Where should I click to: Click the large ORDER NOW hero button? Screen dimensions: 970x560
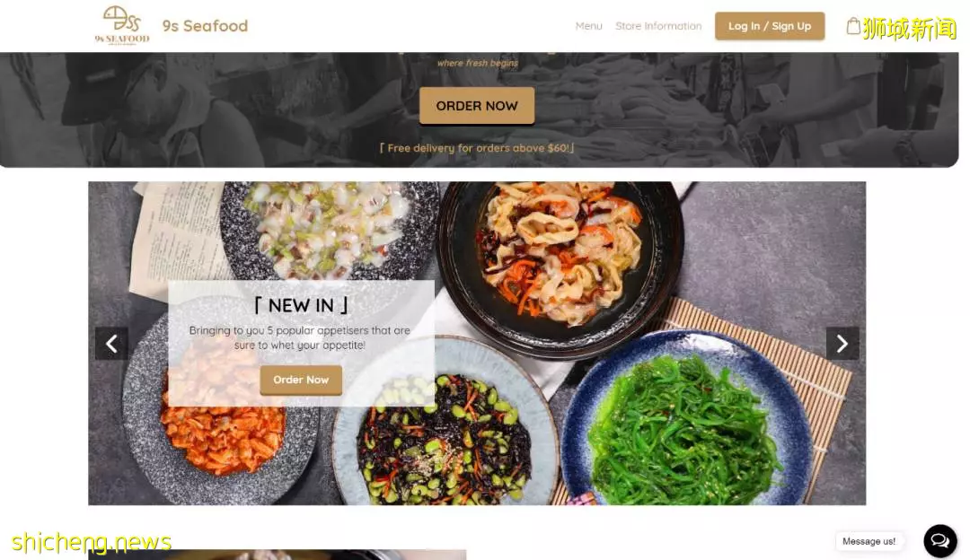tap(476, 106)
